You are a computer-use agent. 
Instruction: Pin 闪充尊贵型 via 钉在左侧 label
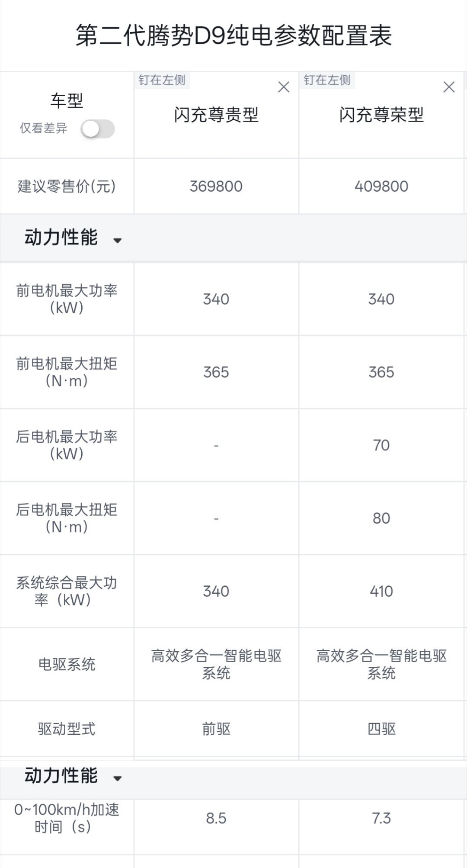click(162, 80)
